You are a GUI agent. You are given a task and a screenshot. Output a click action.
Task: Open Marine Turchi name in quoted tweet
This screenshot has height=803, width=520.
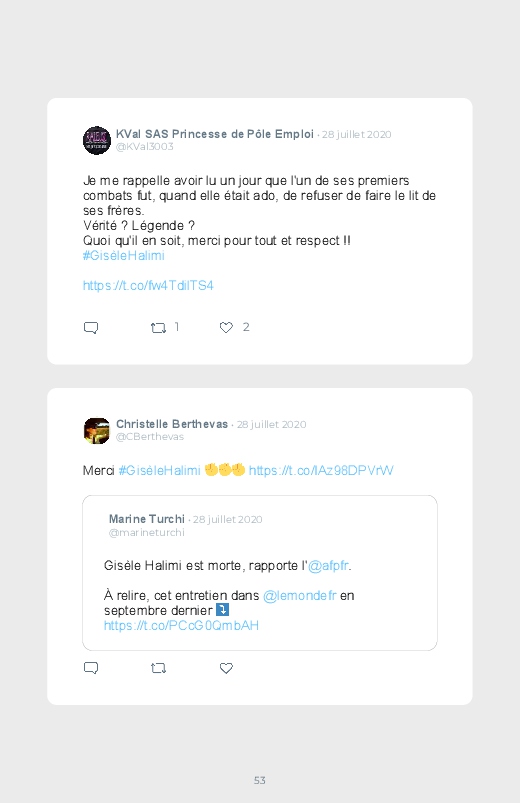point(147,519)
